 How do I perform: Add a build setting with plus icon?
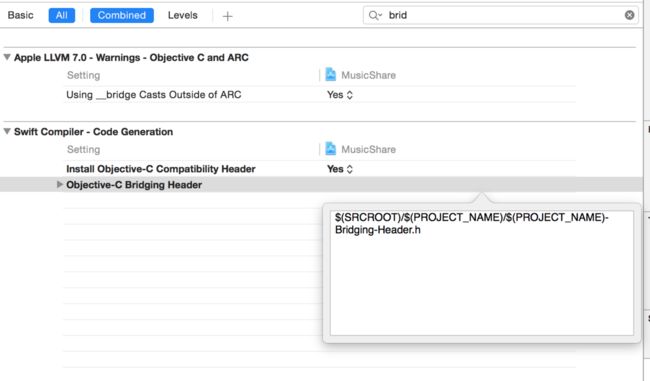tap(227, 16)
